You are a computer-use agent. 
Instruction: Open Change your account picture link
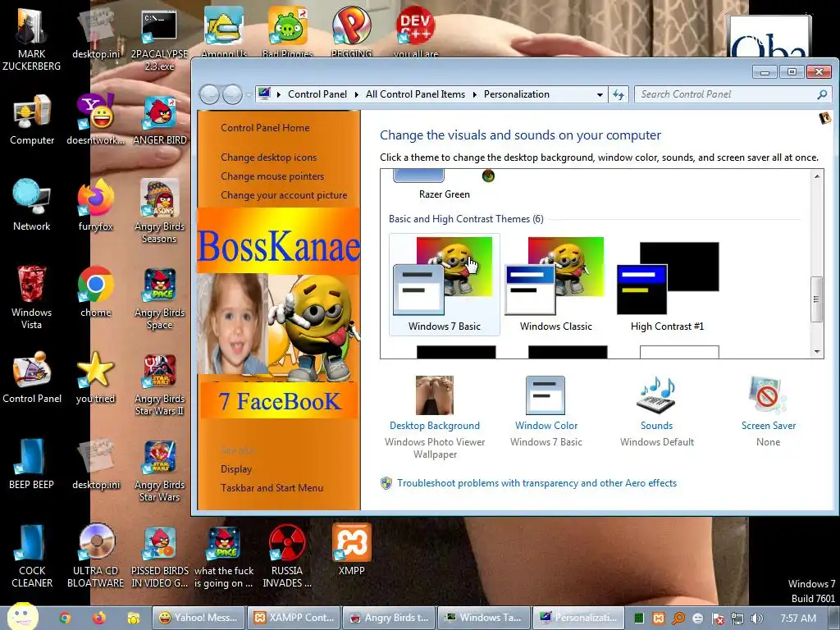point(284,195)
